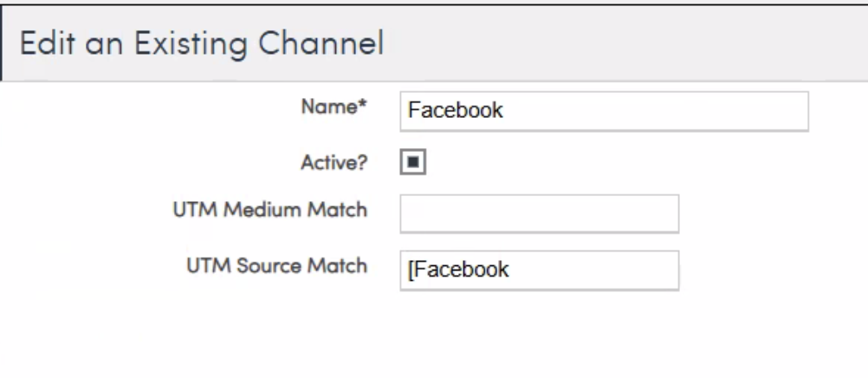
Task: Click the asterisk beside the Name label
Action: pyautogui.click(x=363, y=106)
